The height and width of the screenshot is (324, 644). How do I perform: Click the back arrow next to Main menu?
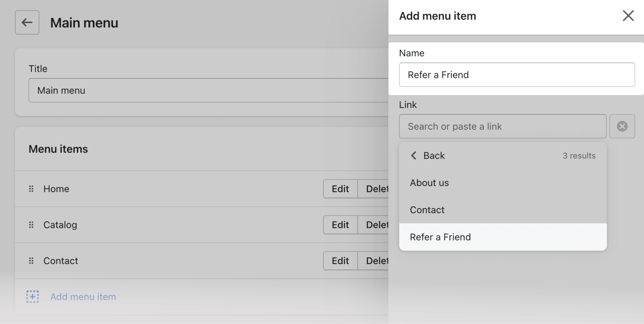[27, 23]
